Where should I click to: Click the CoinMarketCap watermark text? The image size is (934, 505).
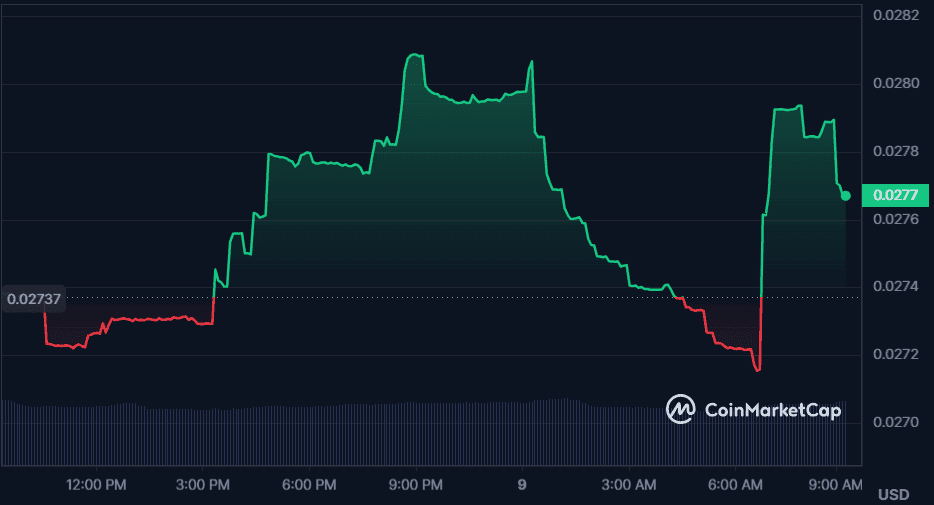point(772,410)
